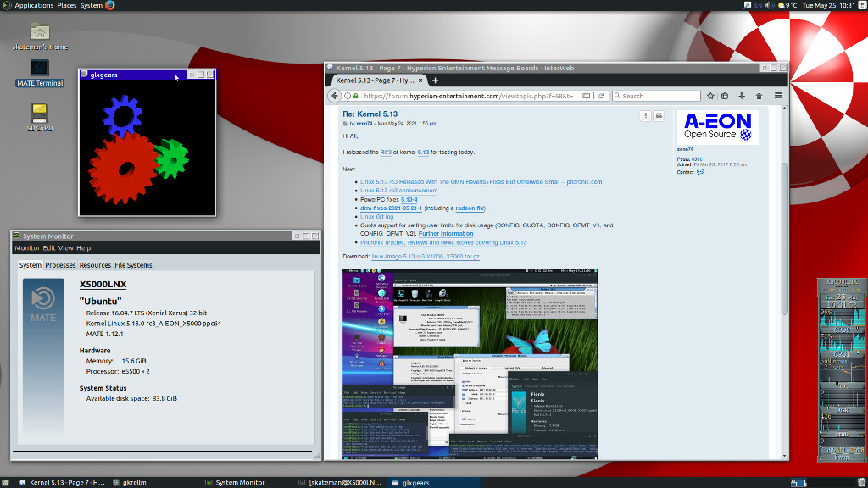Open the radeon fix link
The image size is (868, 488).
tap(470, 208)
